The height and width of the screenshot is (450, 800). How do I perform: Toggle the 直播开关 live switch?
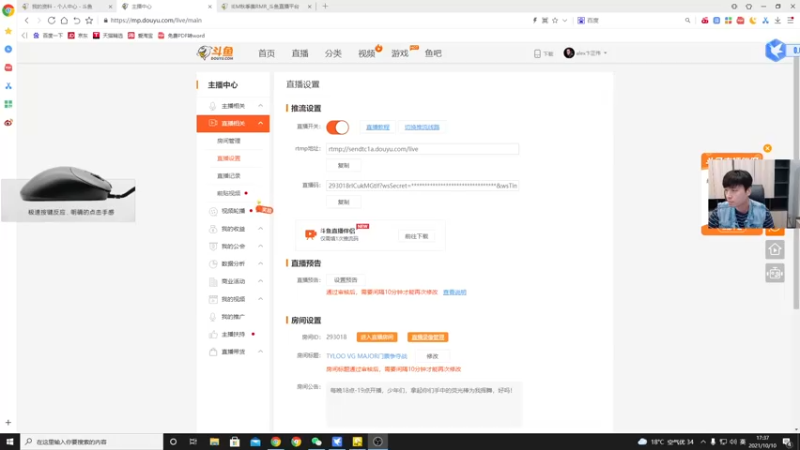tap(337, 127)
